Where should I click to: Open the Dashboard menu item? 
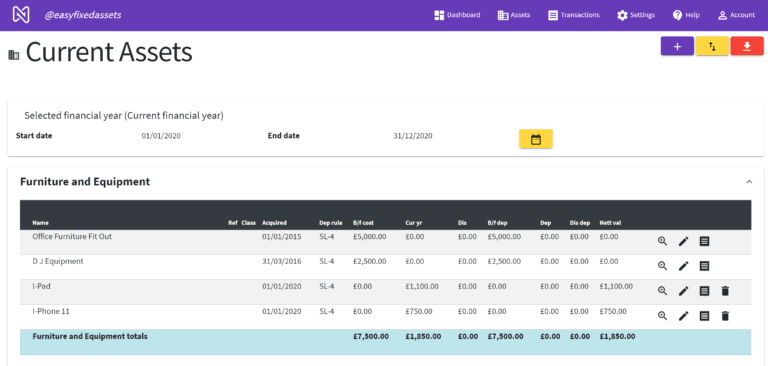click(457, 15)
